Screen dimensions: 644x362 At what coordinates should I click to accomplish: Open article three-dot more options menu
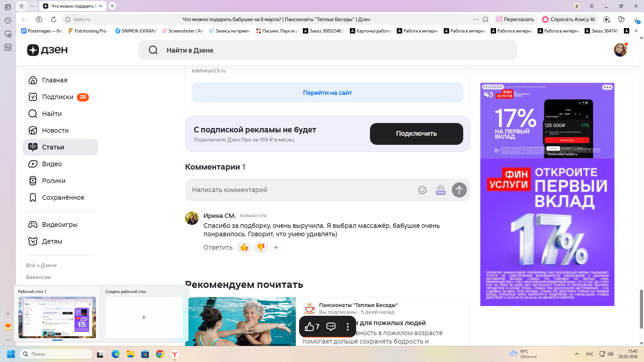coord(347,326)
